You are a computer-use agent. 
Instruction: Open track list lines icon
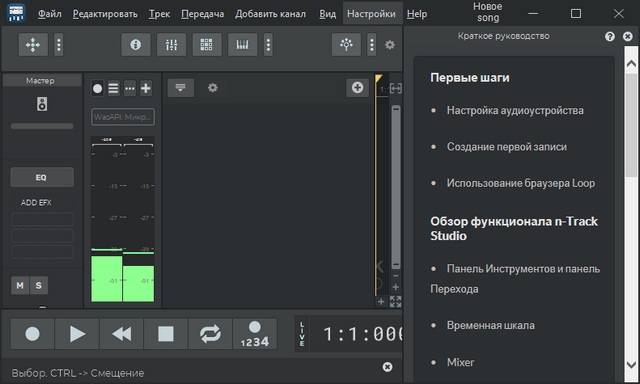click(x=113, y=88)
